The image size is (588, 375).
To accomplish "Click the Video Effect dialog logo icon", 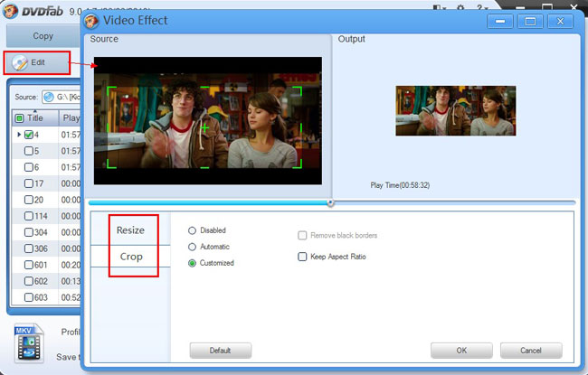I will [x=91, y=21].
